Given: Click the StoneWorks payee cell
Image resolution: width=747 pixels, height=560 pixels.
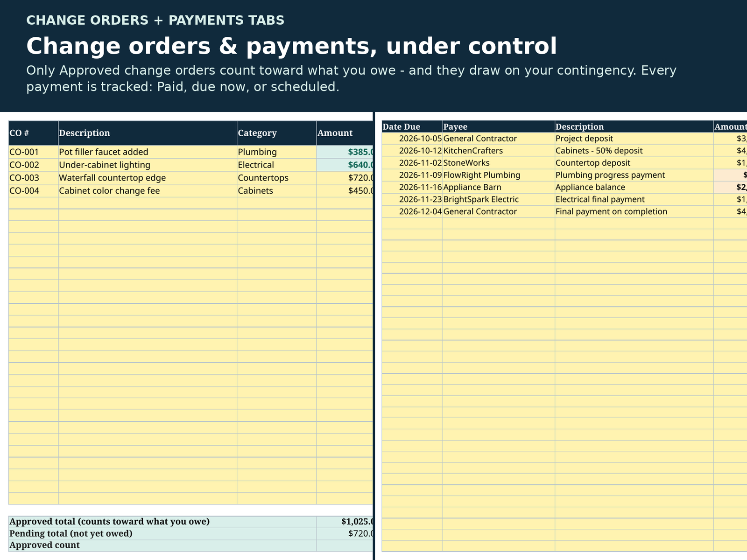Looking at the screenshot, I should [x=499, y=163].
